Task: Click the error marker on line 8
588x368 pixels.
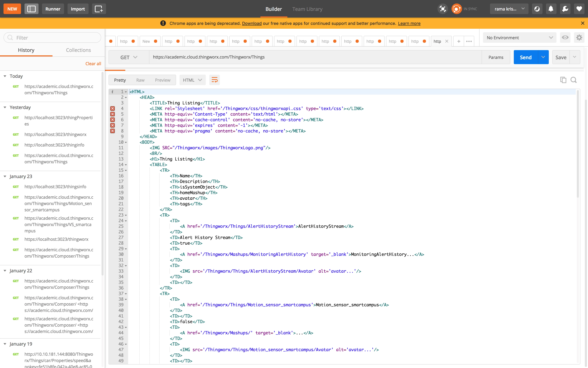Action: tap(113, 131)
